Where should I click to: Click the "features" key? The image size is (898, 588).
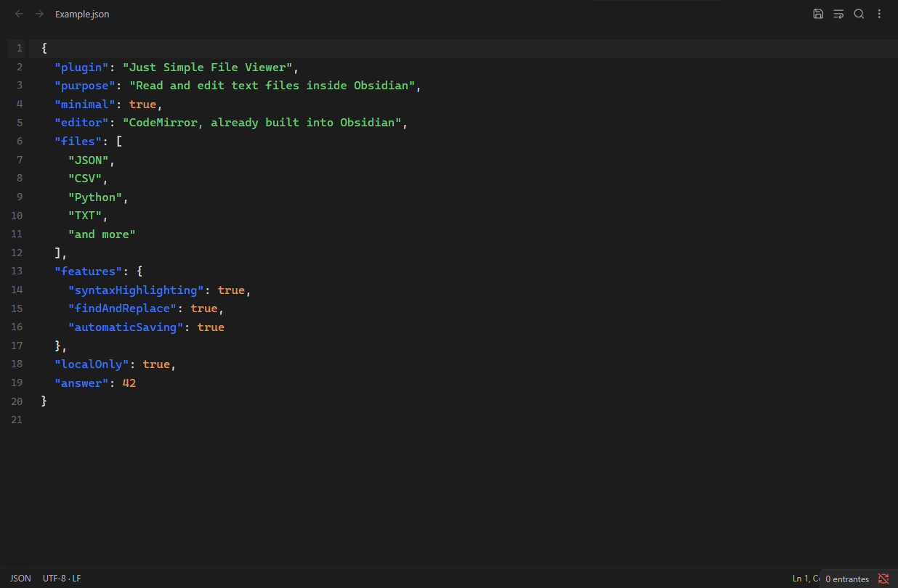click(89, 271)
